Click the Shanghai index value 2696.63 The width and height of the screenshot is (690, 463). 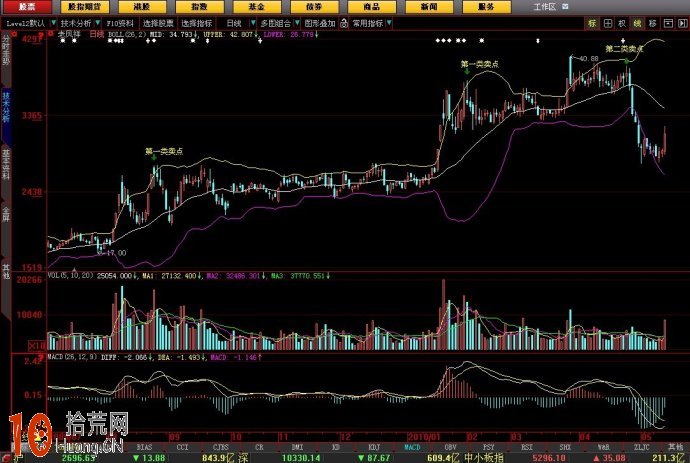(x=78, y=458)
